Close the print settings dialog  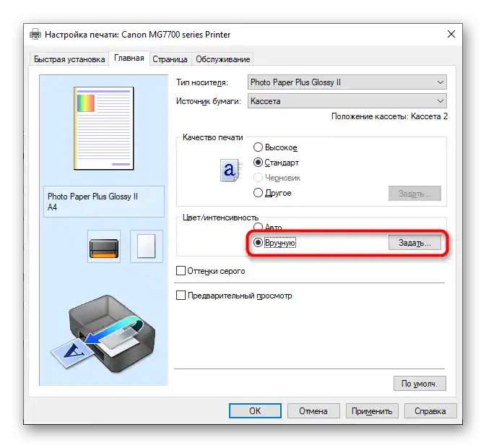tap(451, 34)
